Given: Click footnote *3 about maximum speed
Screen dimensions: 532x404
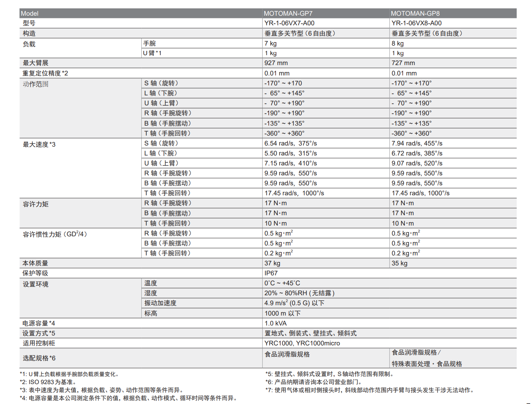Looking at the screenshot, I should (102, 390).
